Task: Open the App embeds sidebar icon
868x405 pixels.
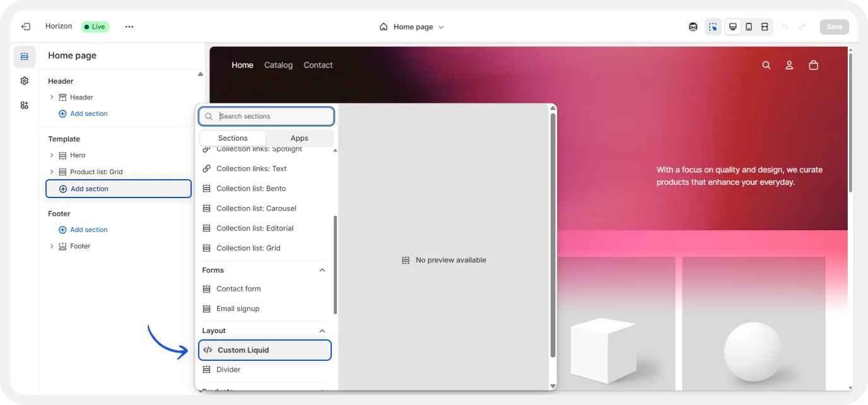Action: tap(25, 105)
